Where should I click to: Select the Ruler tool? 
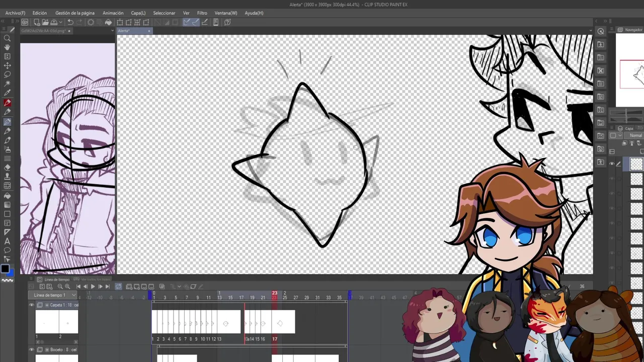click(7, 232)
